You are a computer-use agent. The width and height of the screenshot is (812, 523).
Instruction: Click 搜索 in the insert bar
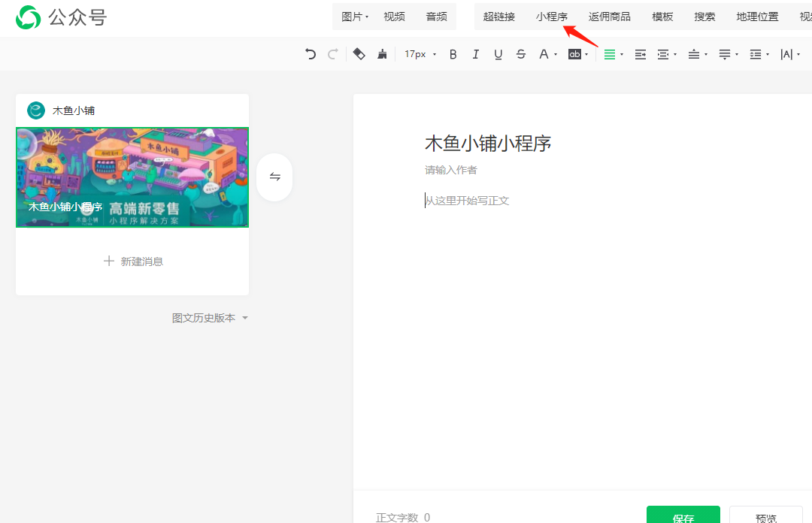(x=704, y=17)
